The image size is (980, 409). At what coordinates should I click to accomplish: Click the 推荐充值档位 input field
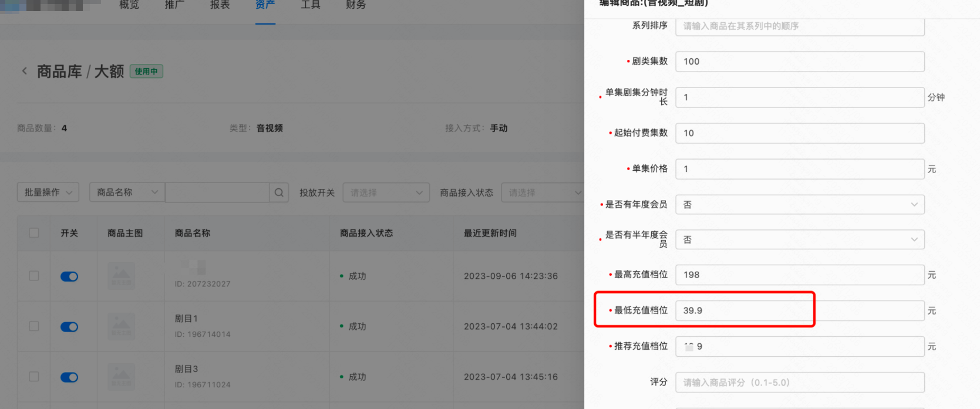tap(800, 346)
